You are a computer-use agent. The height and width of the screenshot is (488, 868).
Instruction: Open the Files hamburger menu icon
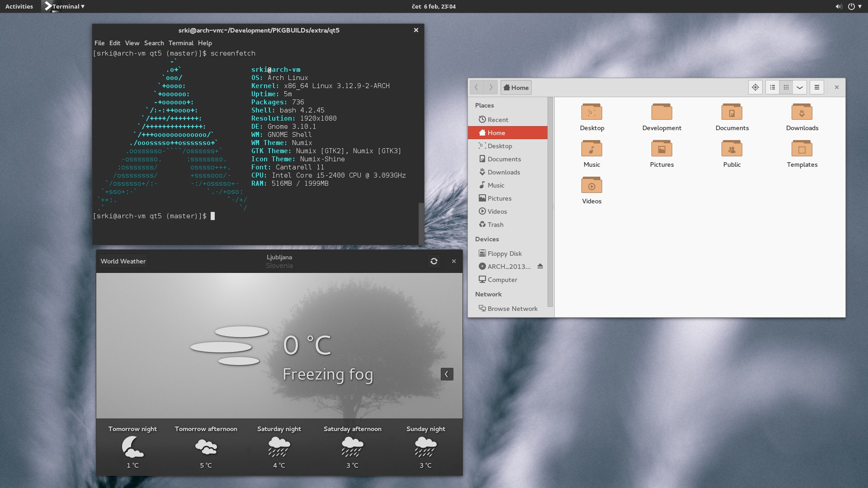tap(816, 87)
